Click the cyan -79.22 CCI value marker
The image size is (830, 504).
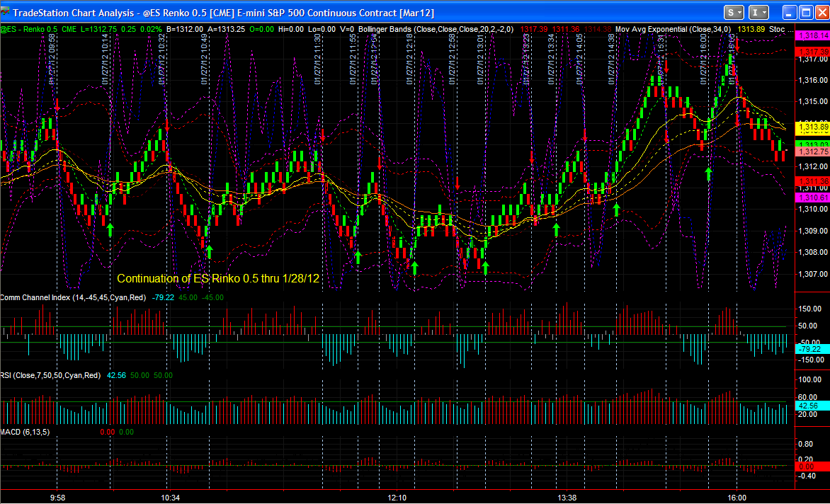[812, 349]
